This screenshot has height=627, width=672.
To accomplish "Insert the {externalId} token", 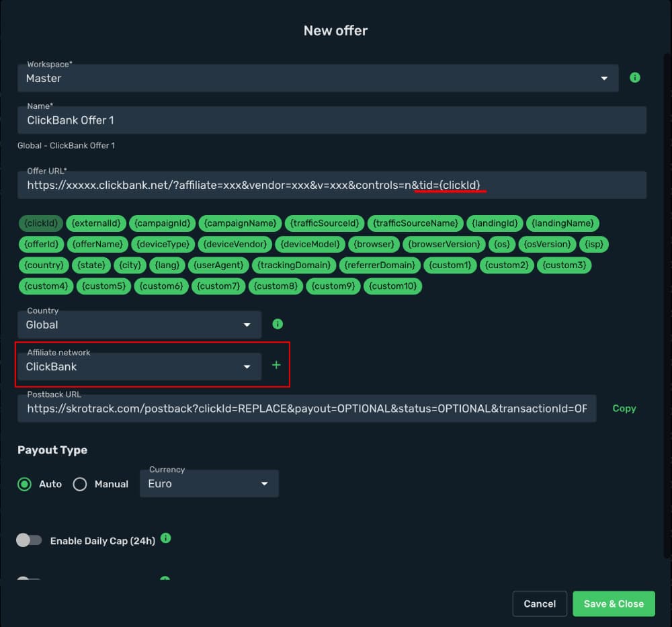I will [96, 223].
